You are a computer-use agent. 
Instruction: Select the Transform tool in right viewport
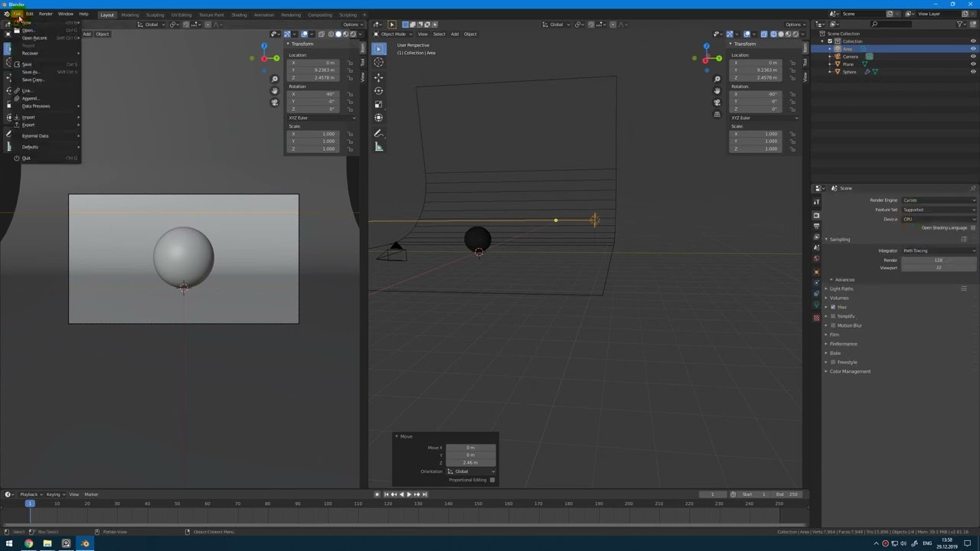378,117
